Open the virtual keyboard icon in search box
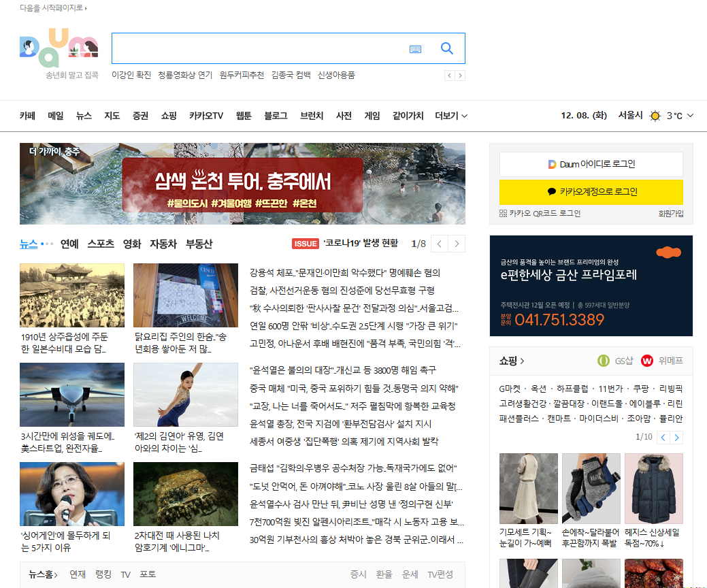This screenshot has height=588, width=707. tap(415, 49)
